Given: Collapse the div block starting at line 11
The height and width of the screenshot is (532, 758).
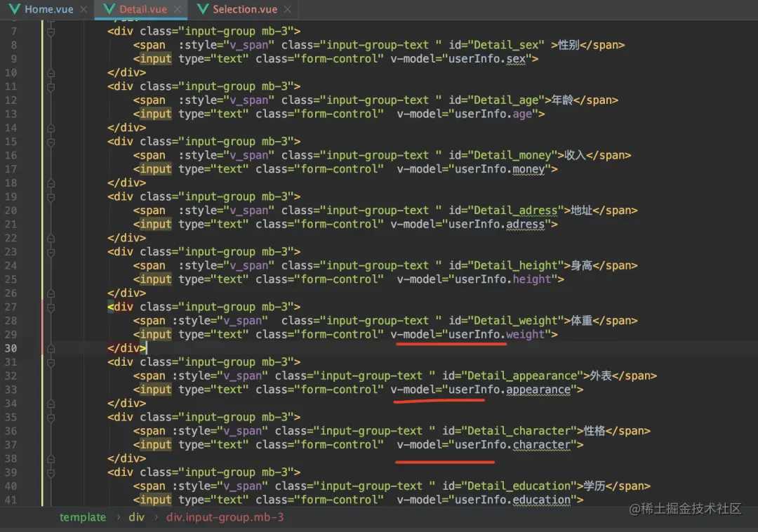Looking at the screenshot, I should [51, 87].
